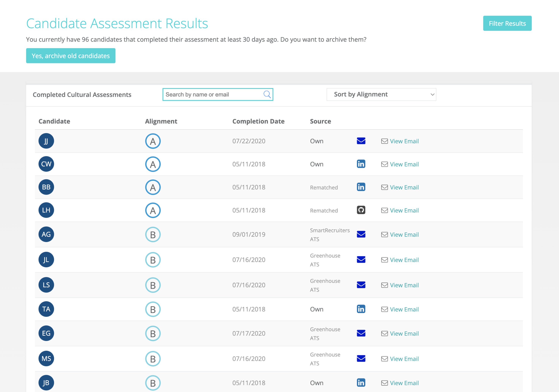The height and width of the screenshot is (392, 559).
Task: Select the LinkedIn icon for candidate TA
Action: click(x=361, y=309)
